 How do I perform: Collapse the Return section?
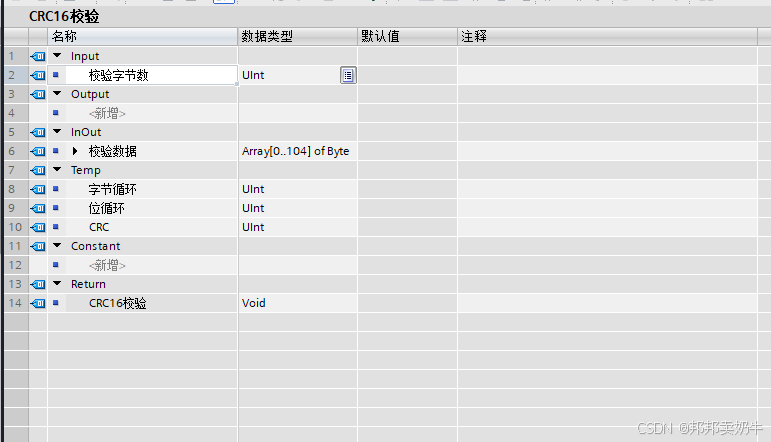point(57,283)
